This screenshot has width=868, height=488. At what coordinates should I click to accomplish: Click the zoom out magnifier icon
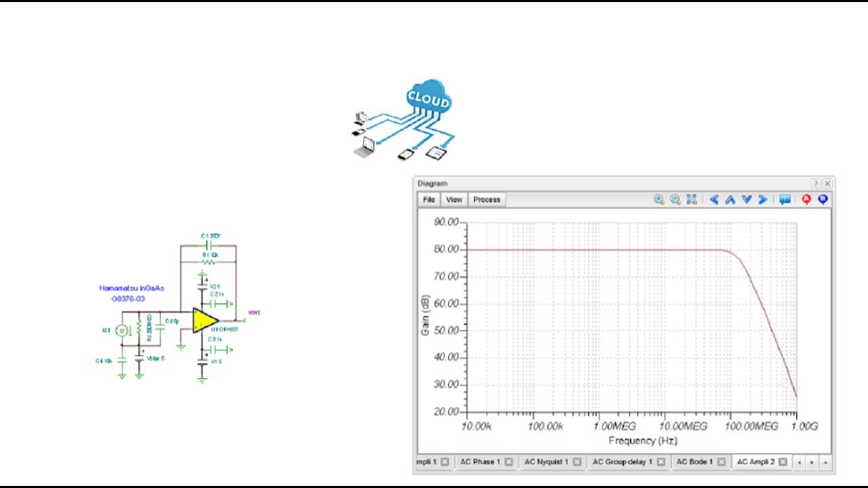(x=675, y=199)
